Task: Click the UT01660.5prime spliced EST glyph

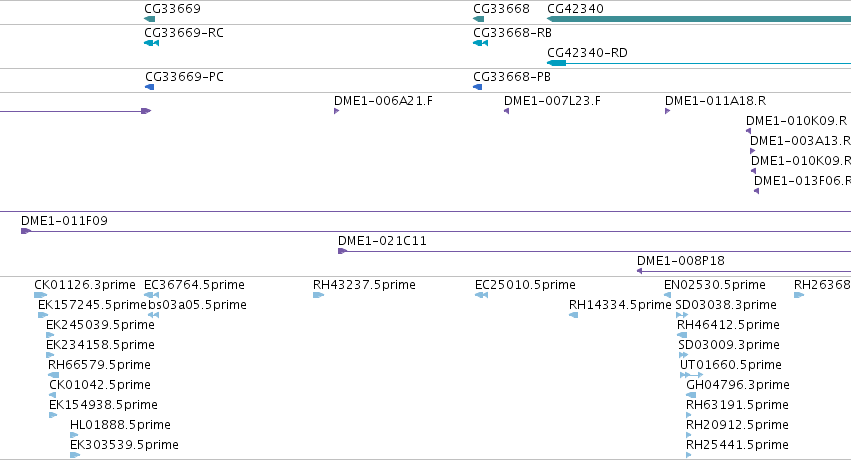Action: pos(691,375)
